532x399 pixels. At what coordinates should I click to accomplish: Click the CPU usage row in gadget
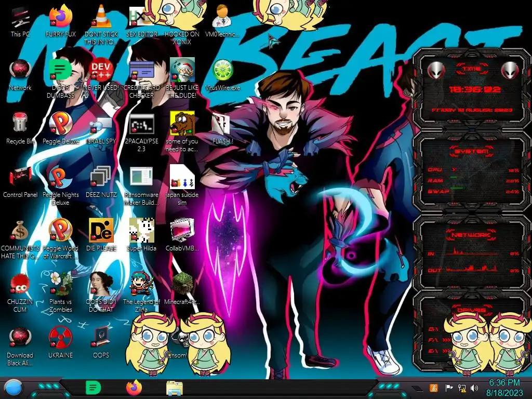(473, 170)
